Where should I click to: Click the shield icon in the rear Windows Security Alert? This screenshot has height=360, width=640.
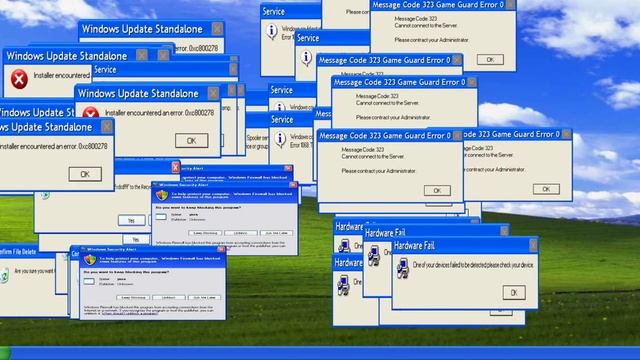point(162,195)
